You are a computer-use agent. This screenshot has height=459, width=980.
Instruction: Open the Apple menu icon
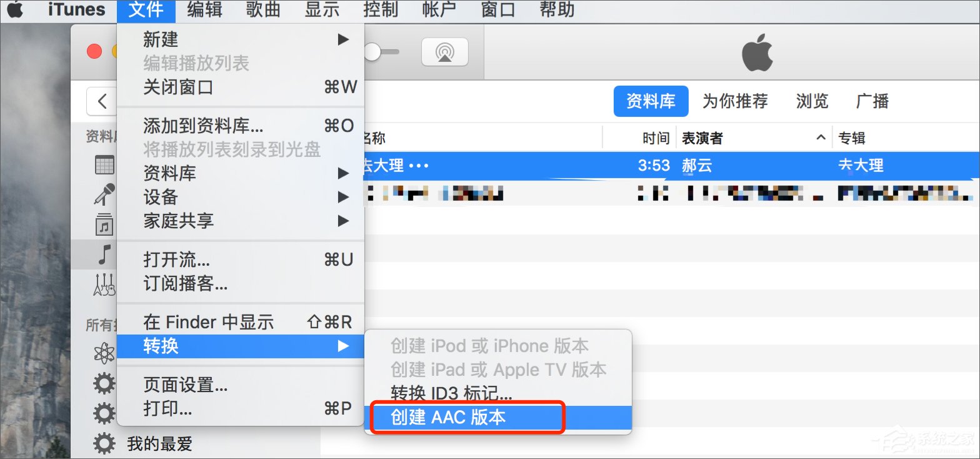coord(15,10)
